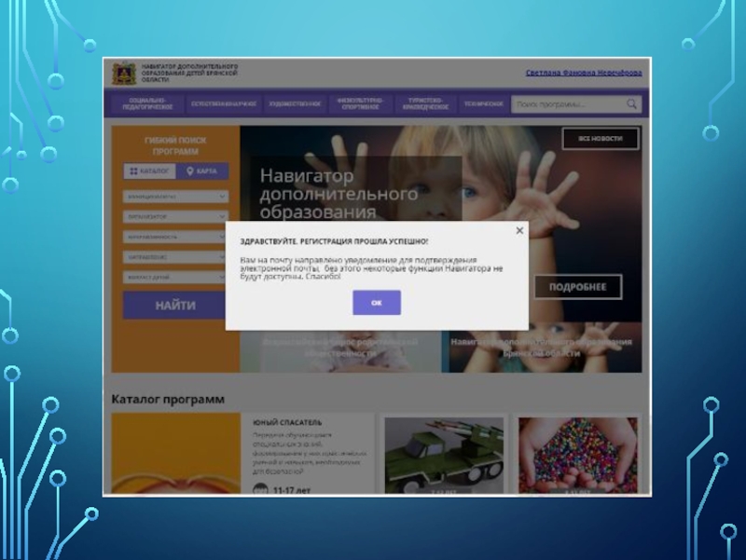
Task: Expand the first municipality dropdown in search panel
Action: 175,197
